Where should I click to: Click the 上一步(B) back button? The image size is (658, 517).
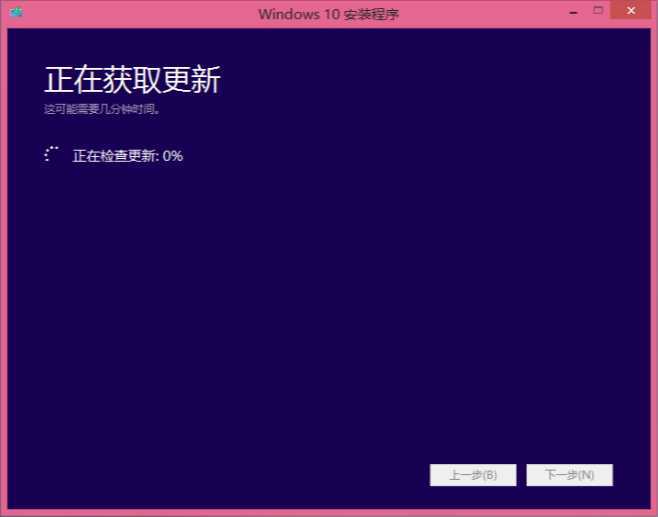click(473, 475)
